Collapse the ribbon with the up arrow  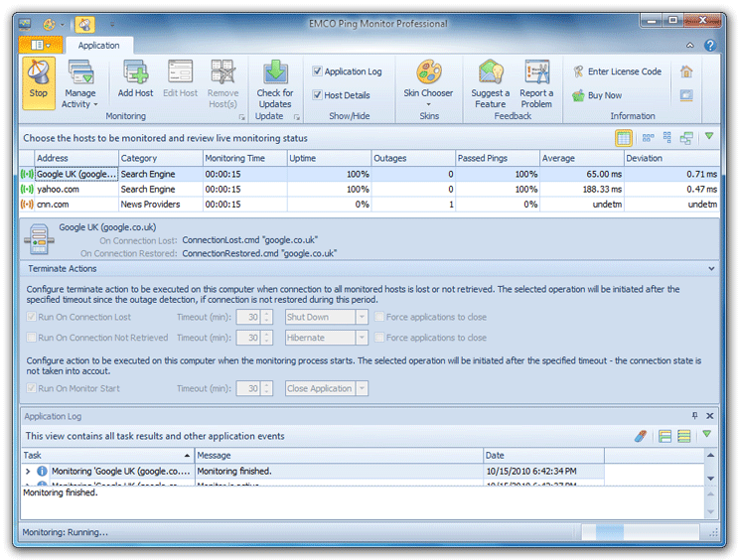tap(690, 46)
